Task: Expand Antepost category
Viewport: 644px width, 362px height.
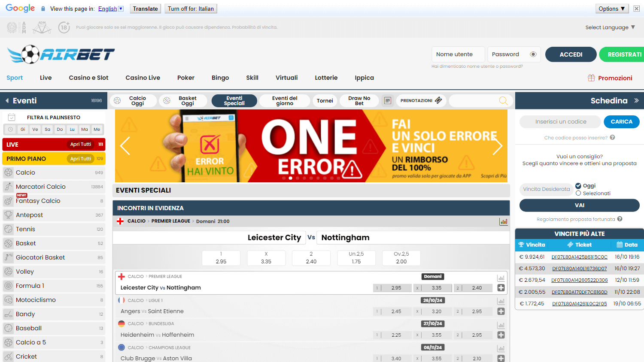Action: 54,215
